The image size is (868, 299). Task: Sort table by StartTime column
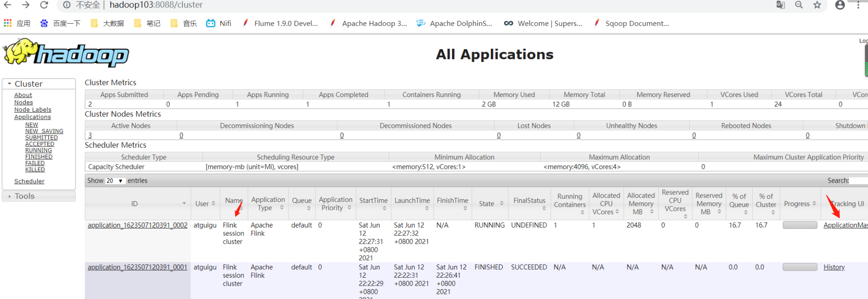373,203
